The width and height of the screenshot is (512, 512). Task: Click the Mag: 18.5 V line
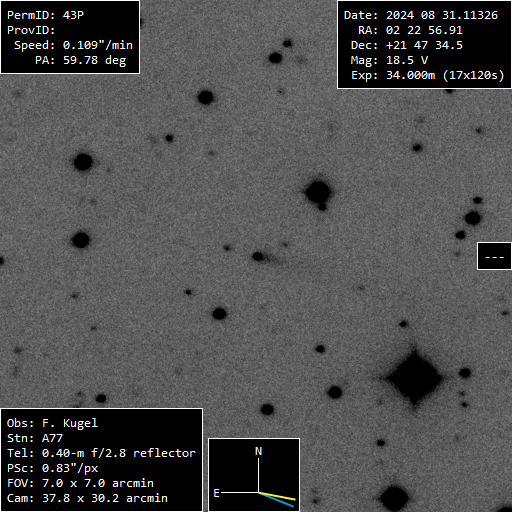[389, 60]
